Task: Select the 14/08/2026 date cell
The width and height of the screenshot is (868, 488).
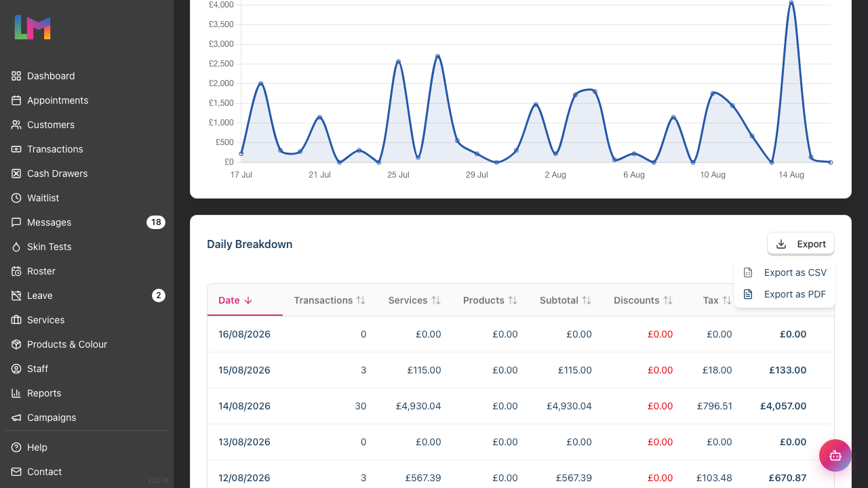Action: tap(244, 406)
